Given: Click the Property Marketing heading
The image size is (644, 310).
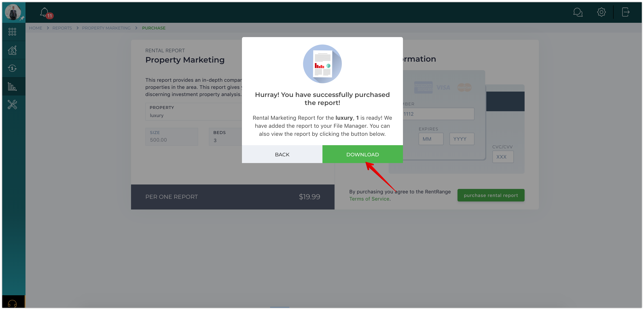Looking at the screenshot, I should pos(185,60).
